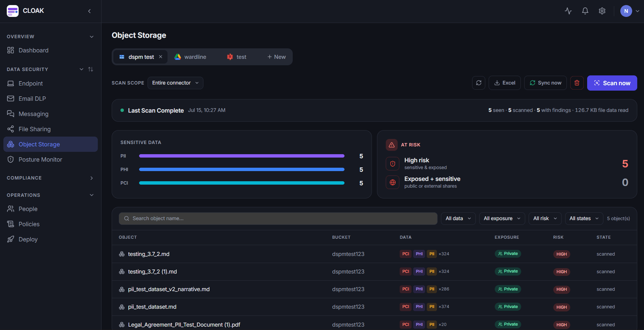Click the object icon beside pii_test_dataset.md
This screenshot has width=644, height=330.
click(x=122, y=307)
